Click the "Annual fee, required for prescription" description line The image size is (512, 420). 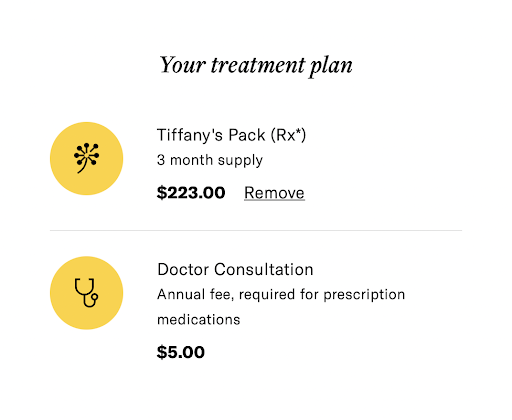(x=281, y=295)
